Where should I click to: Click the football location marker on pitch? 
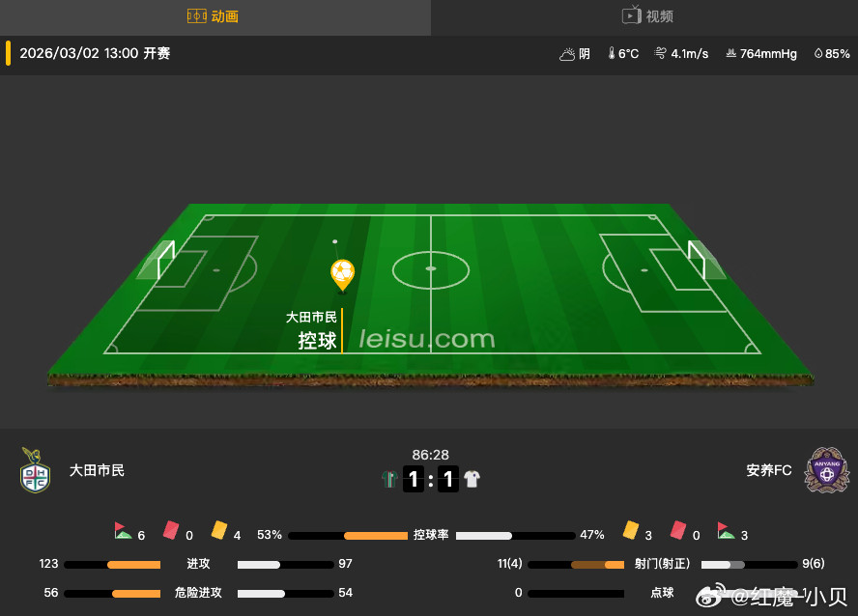[343, 275]
